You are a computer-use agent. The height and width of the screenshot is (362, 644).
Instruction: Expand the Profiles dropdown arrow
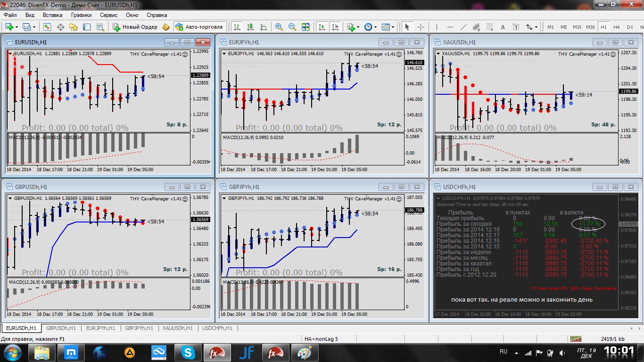34,27
